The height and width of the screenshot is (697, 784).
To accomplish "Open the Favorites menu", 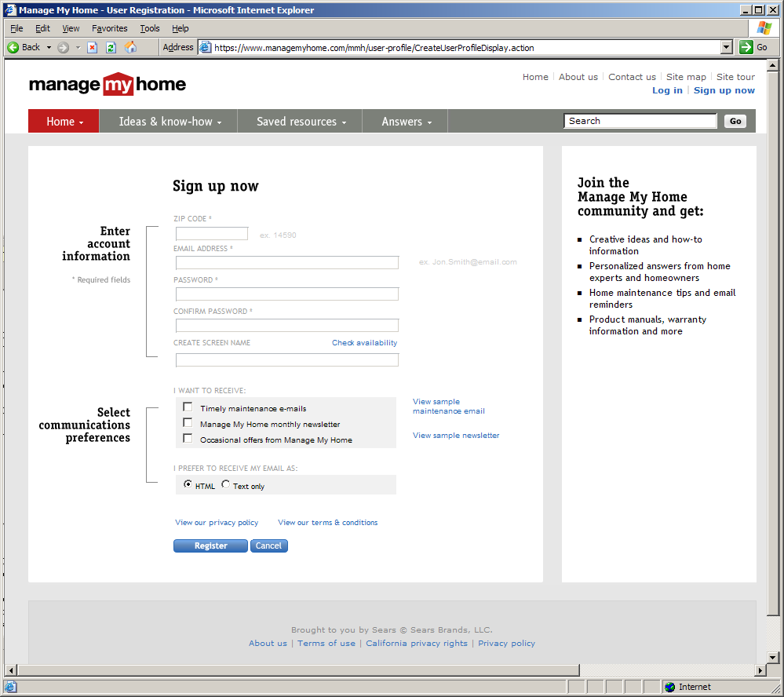I will (110, 28).
